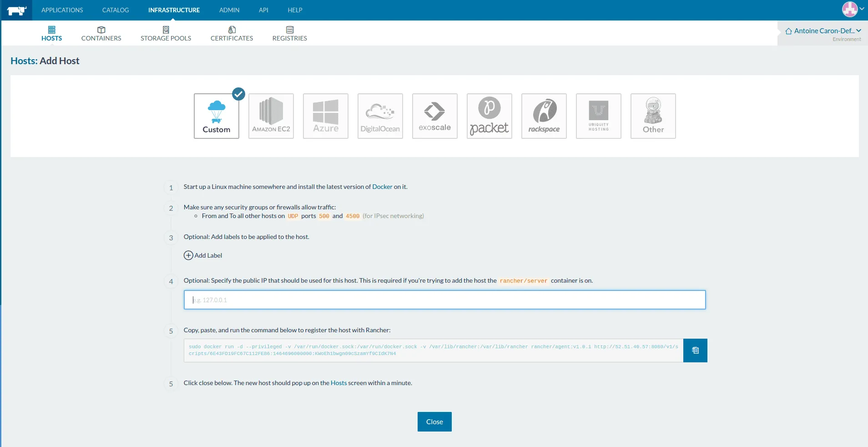Click the Rancher cow logo

(x=16, y=10)
